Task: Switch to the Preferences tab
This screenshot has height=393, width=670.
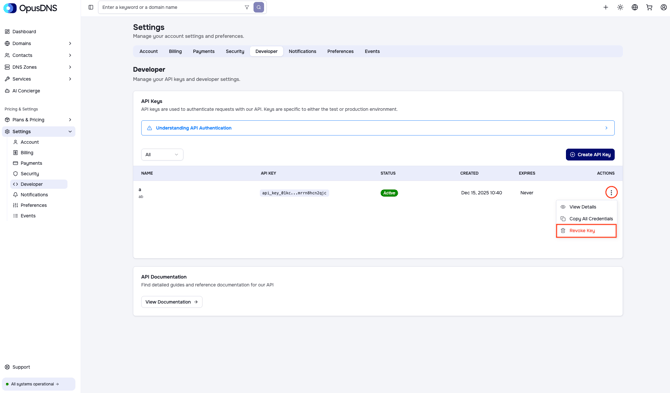Action: click(x=341, y=51)
